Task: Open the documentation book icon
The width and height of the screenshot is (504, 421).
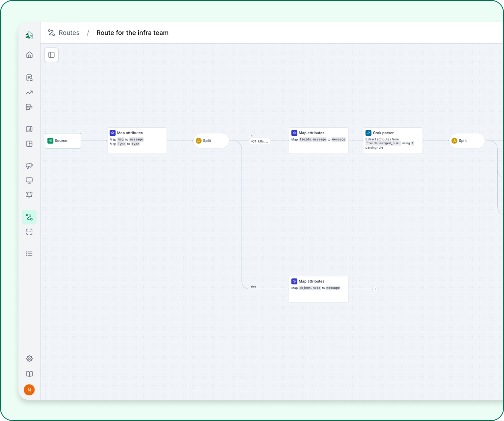Action: pos(29,374)
